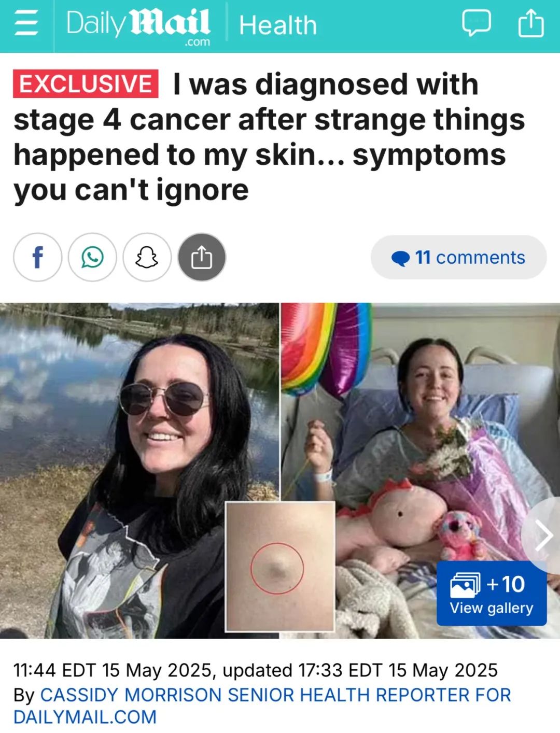Tap the stacked photos gallery icon
The image size is (560, 733).
tap(465, 585)
